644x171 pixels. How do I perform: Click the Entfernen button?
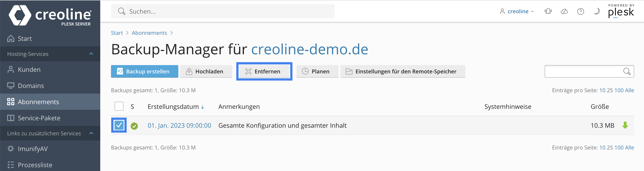[264, 71]
